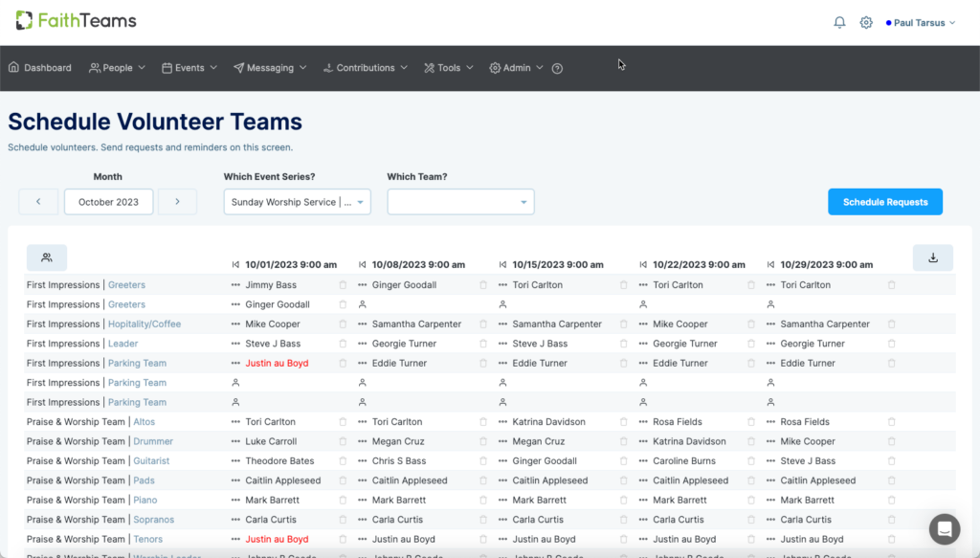Open the help question mark in the navigation bar
Image resolution: width=980 pixels, height=558 pixels.
point(557,68)
